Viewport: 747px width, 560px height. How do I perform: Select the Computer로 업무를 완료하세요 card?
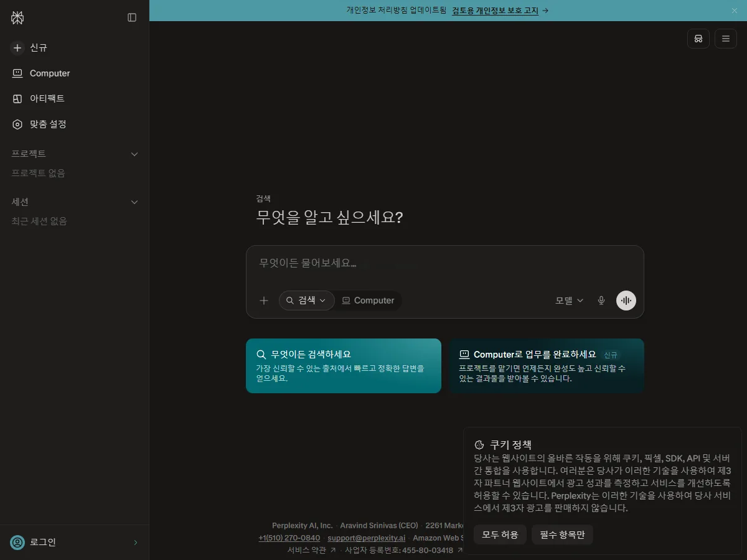click(547, 366)
